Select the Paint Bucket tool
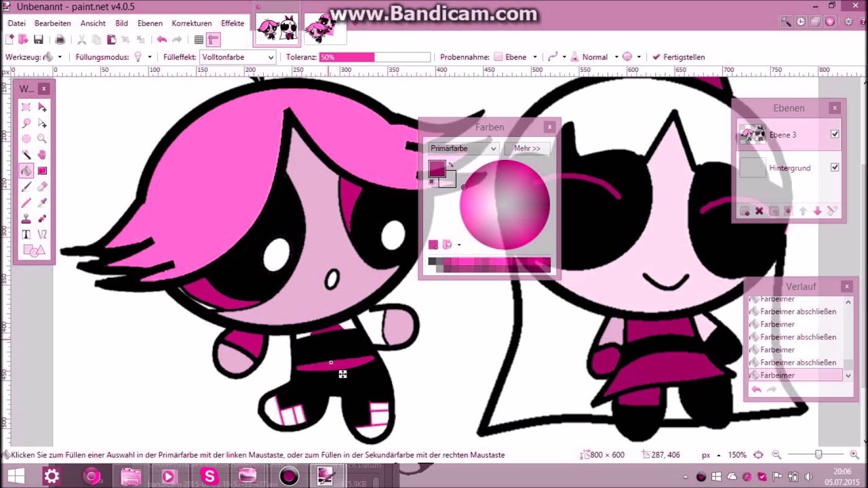 pos(26,171)
